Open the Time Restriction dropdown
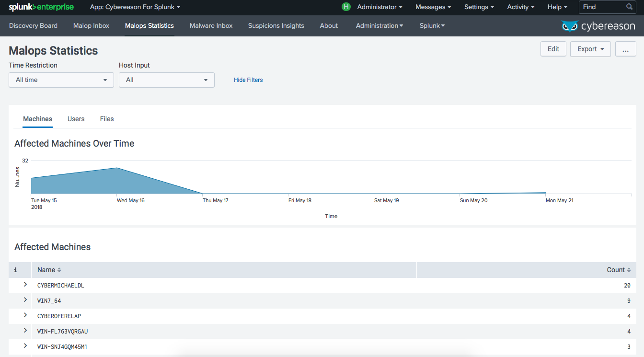This screenshot has width=644, height=357. (x=61, y=80)
